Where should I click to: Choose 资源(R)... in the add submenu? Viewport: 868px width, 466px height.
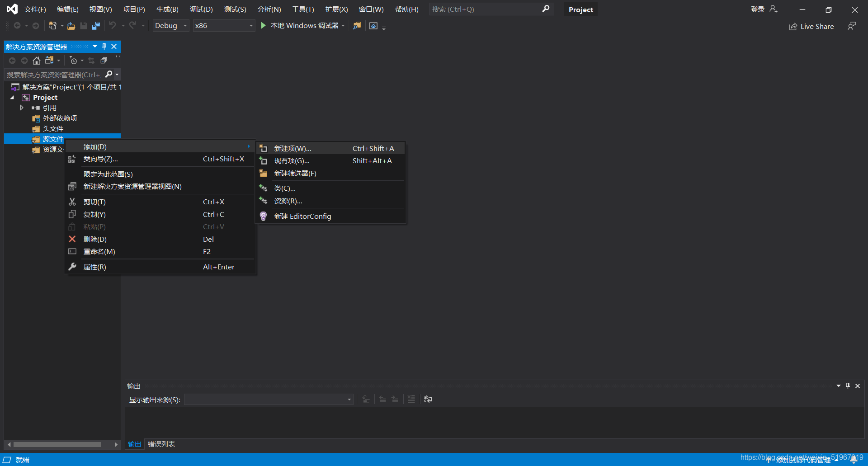pos(331,201)
